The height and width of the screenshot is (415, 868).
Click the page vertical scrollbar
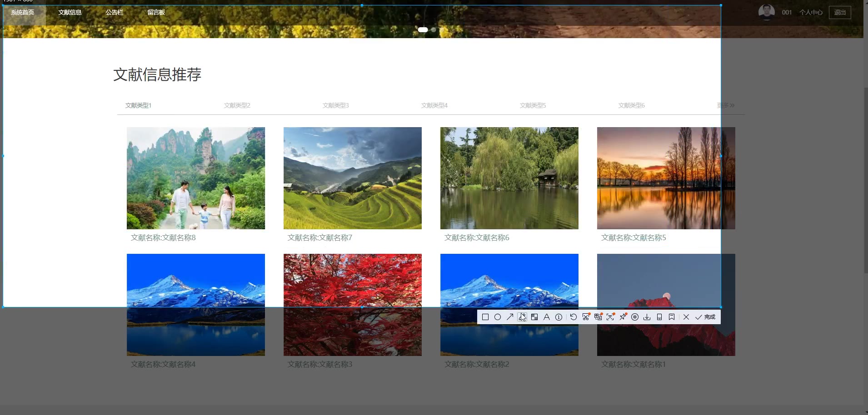(x=866, y=182)
